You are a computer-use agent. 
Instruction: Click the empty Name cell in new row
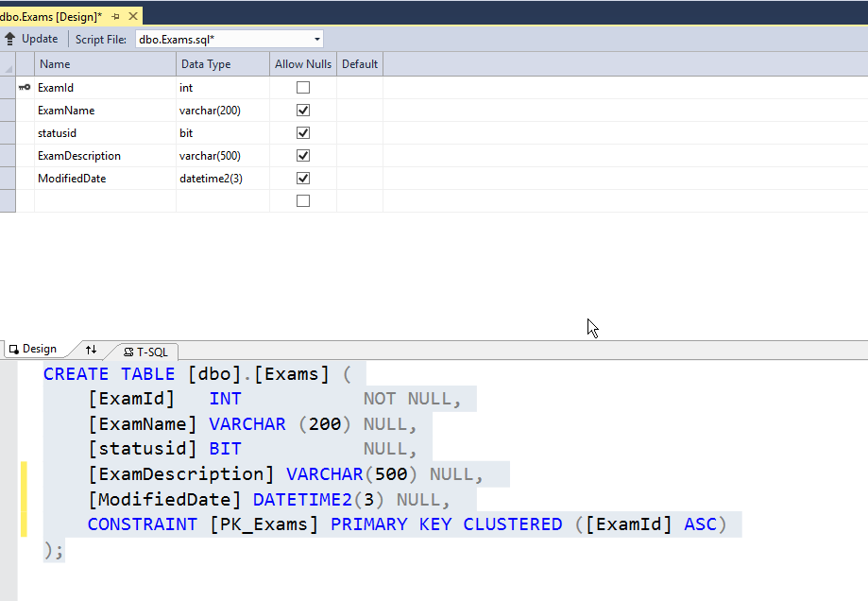pos(105,200)
